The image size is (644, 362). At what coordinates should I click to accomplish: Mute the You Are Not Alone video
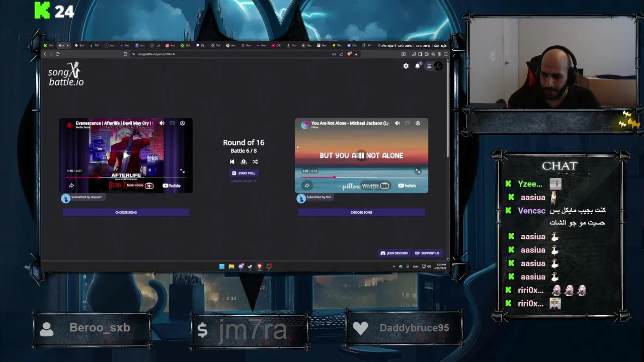pyautogui.click(x=397, y=123)
